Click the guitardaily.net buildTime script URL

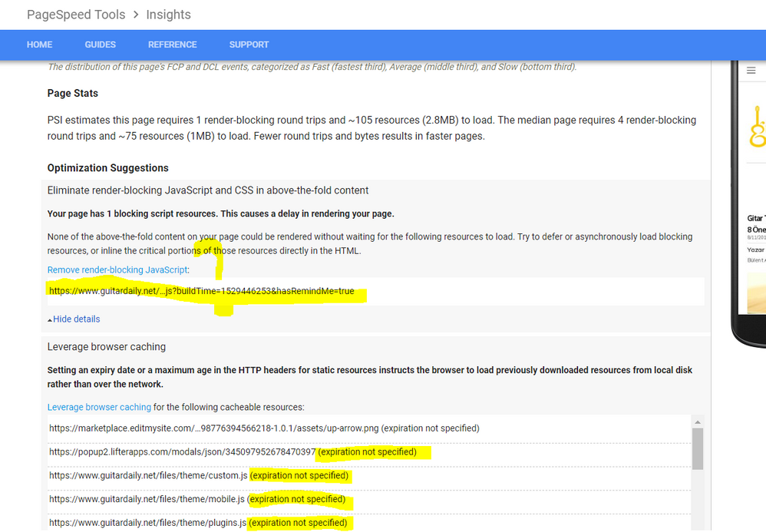pos(201,292)
